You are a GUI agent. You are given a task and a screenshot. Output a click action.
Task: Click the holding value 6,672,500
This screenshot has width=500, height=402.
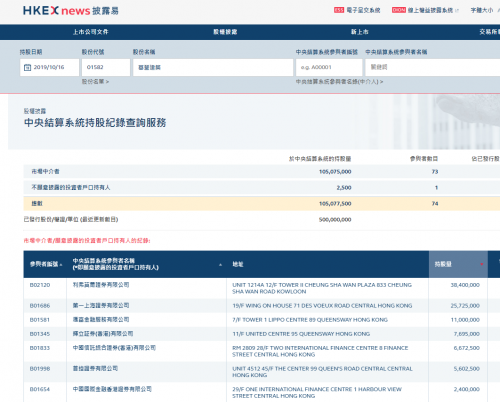pos(467,348)
